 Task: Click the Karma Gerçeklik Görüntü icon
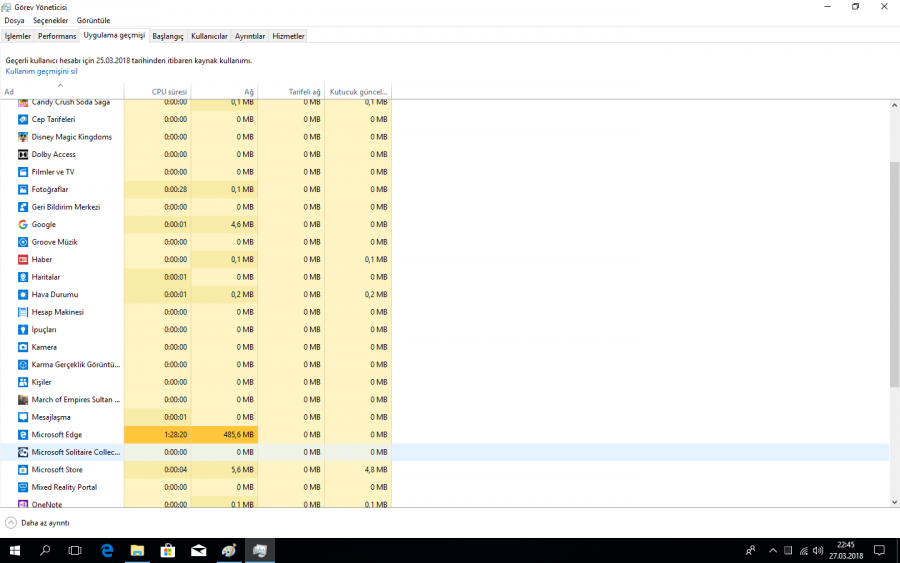click(23, 364)
